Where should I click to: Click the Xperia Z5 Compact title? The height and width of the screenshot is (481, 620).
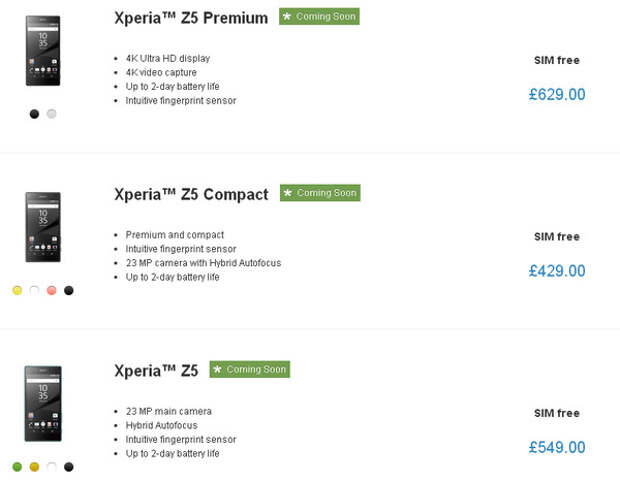pos(191,195)
